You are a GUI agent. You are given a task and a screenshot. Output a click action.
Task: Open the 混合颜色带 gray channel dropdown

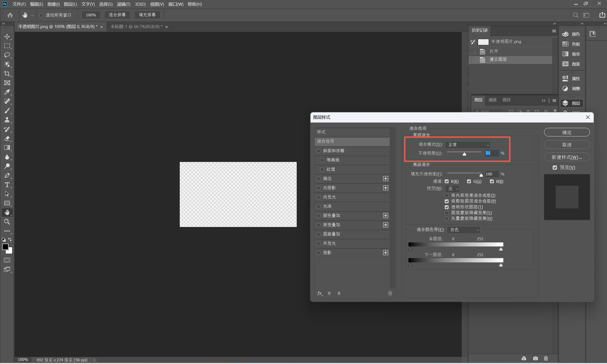pyautogui.click(x=463, y=230)
